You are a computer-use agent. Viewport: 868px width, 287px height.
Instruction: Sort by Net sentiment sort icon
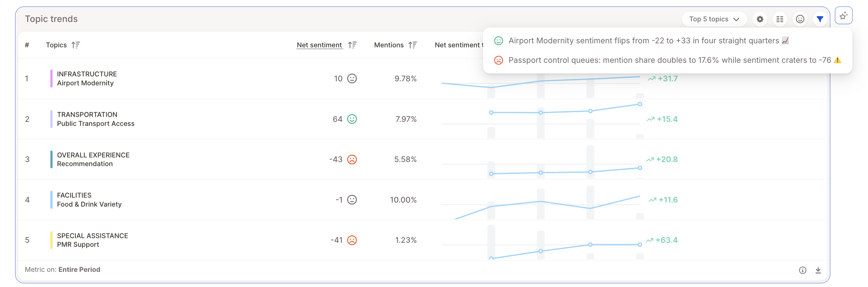point(352,45)
